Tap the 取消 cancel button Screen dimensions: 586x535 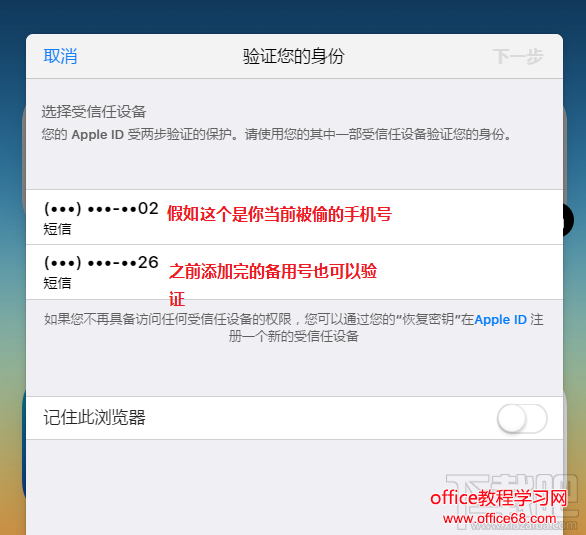(60, 56)
